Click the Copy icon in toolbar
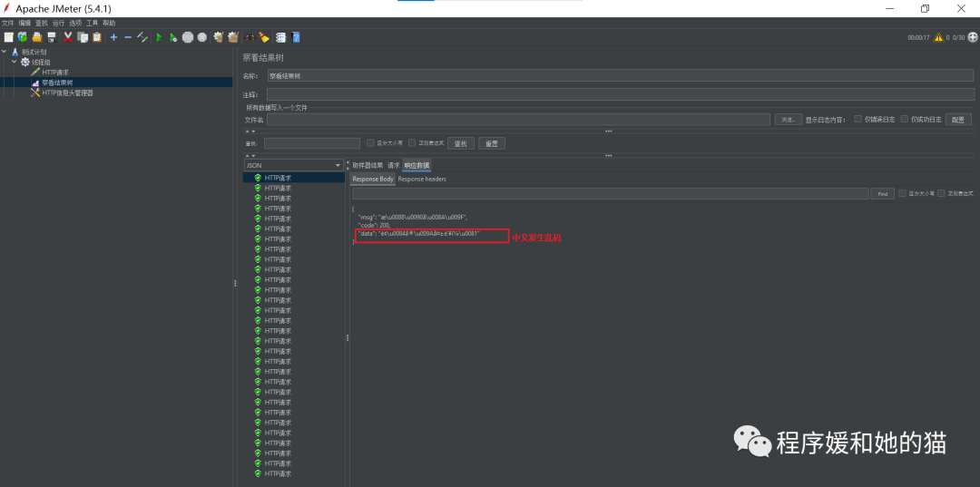 pos(83,37)
